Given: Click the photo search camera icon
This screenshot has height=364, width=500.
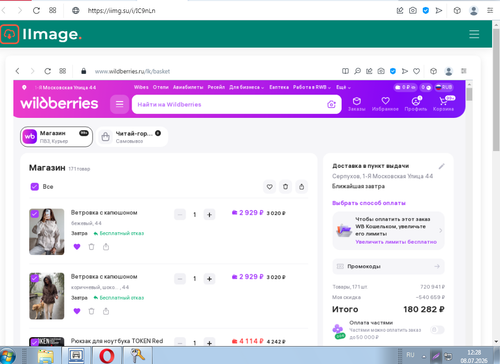Looking at the screenshot, I should tap(331, 105).
